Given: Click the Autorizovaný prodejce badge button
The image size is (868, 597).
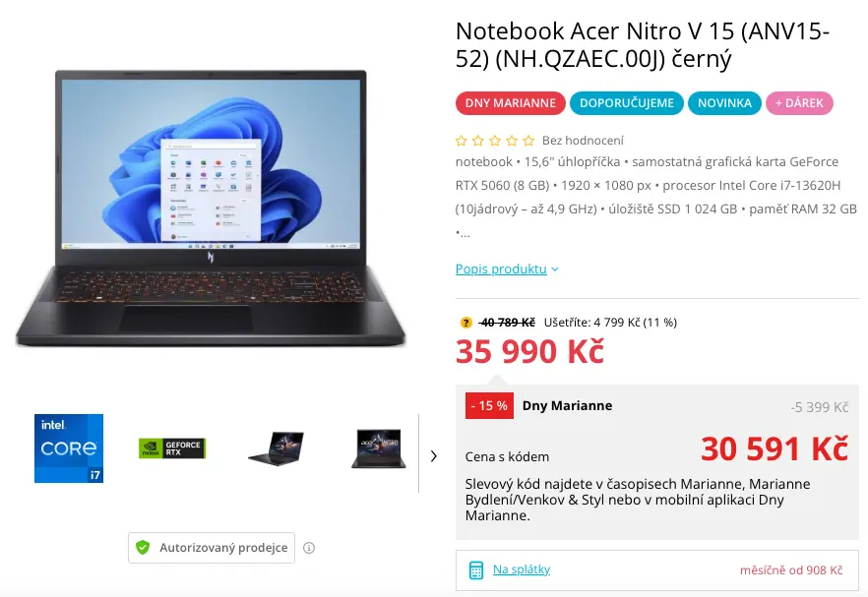Looking at the screenshot, I should point(212,548).
